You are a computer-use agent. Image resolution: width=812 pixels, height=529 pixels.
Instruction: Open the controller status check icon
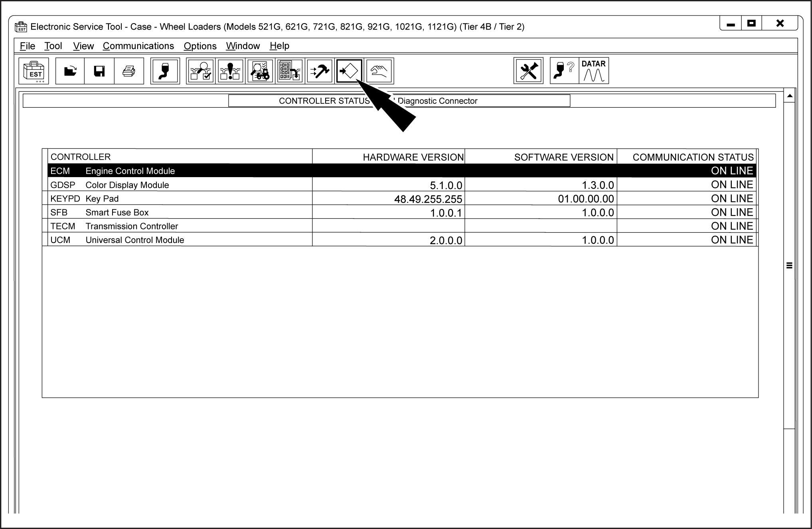(201, 71)
